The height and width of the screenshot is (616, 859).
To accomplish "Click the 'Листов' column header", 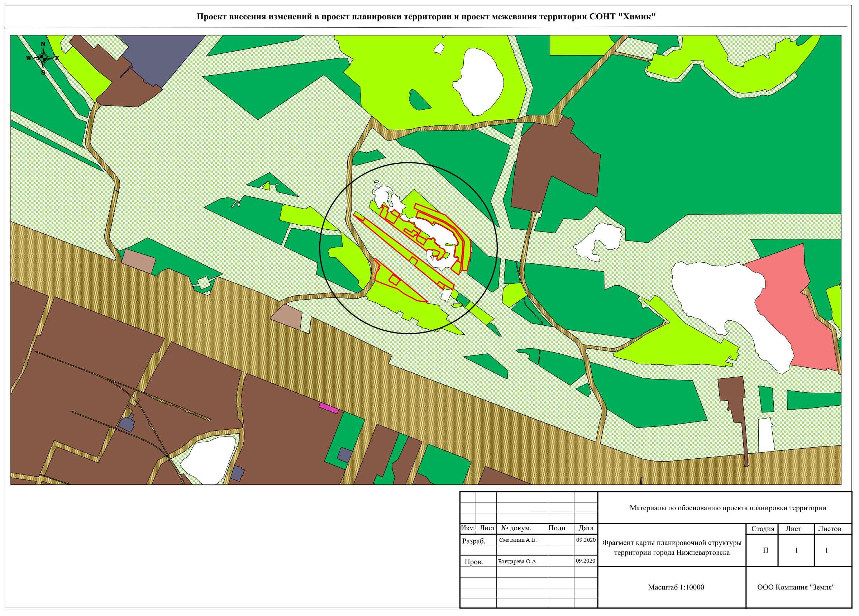I will (x=830, y=529).
